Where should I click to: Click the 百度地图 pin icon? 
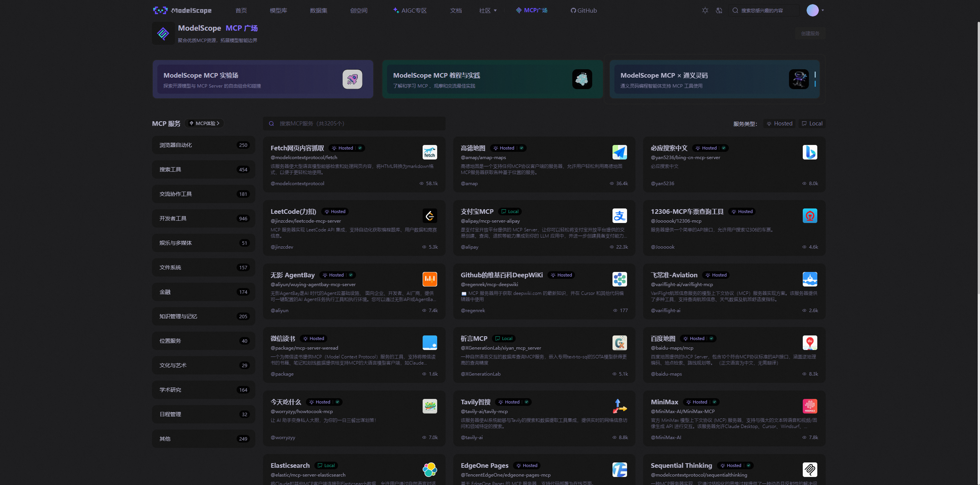[x=810, y=343]
